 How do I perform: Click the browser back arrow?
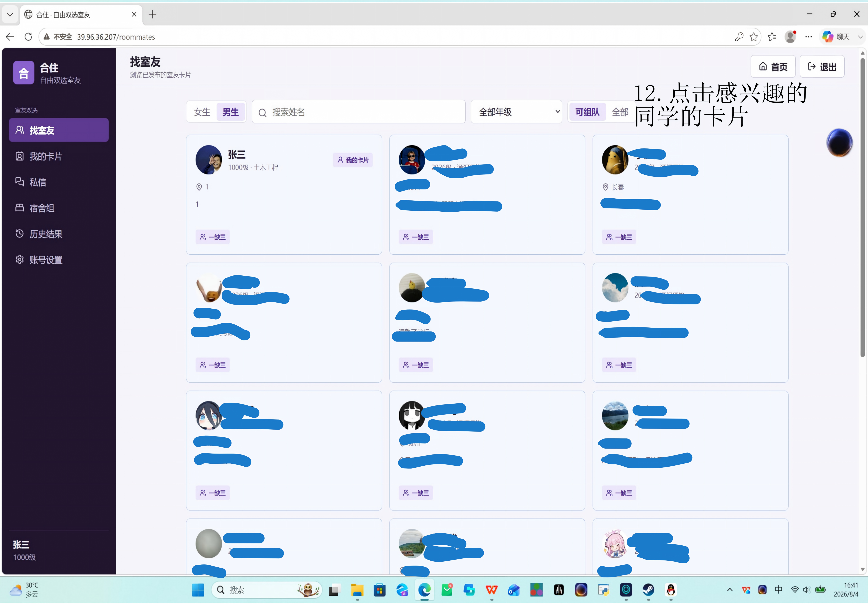click(x=10, y=37)
